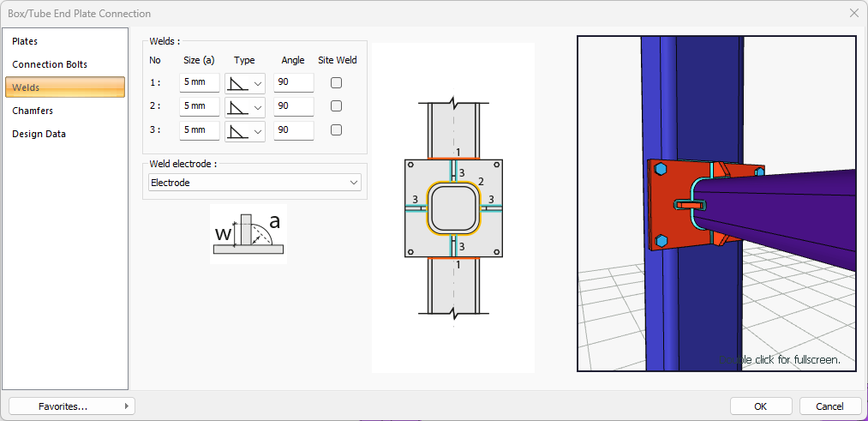Screen dimensions: 868x421
Task: Cancel the weld settings dialog
Action: click(x=829, y=406)
